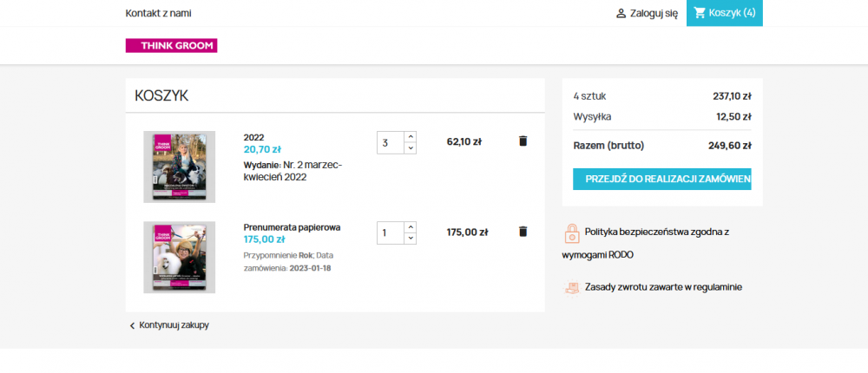Remove Prenumerata papierowa using trash icon
The image size is (868, 373).
(523, 232)
